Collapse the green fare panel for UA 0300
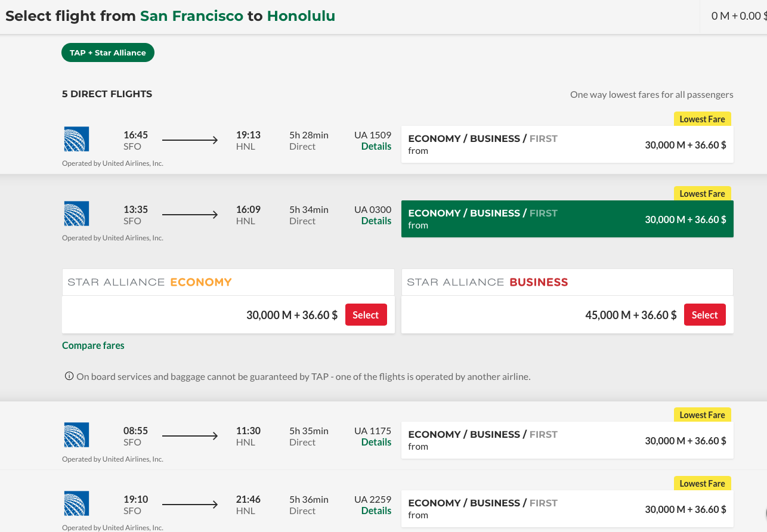This screenshot has height=532, width=767. (567, 219)
